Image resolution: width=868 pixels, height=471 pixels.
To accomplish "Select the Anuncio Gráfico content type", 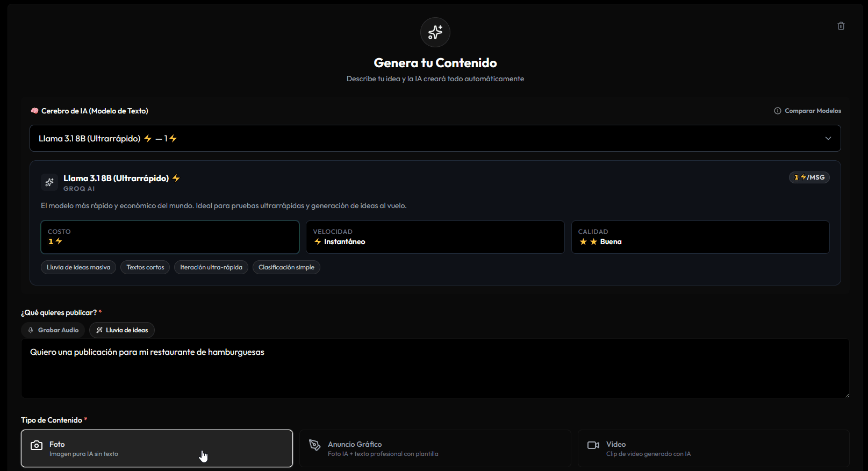I will [435, 448].
